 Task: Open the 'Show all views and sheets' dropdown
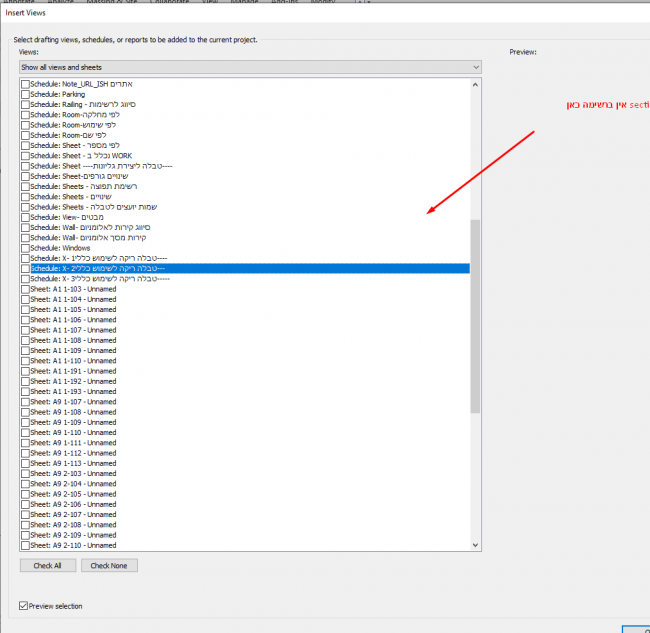[x=250, y=67]
